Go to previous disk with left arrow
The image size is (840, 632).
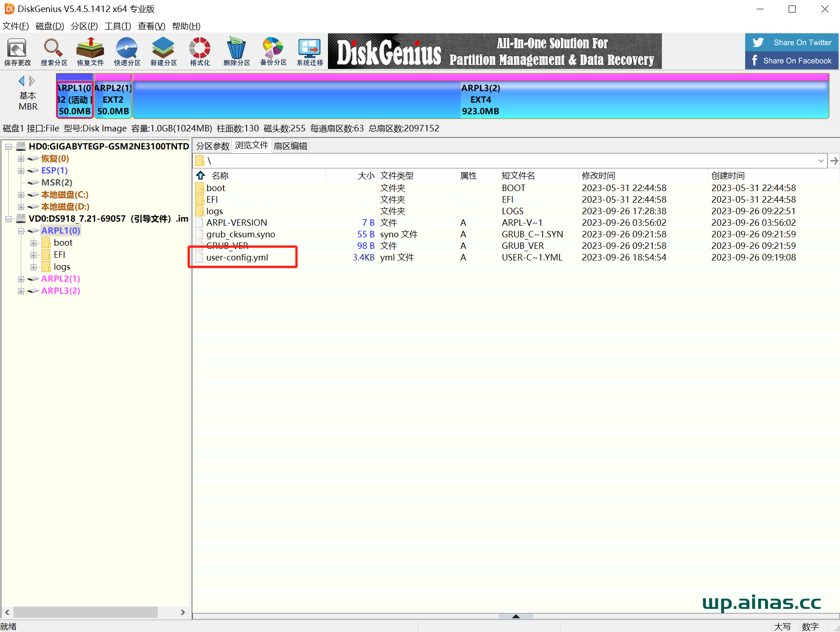click(x=21, y=81)
